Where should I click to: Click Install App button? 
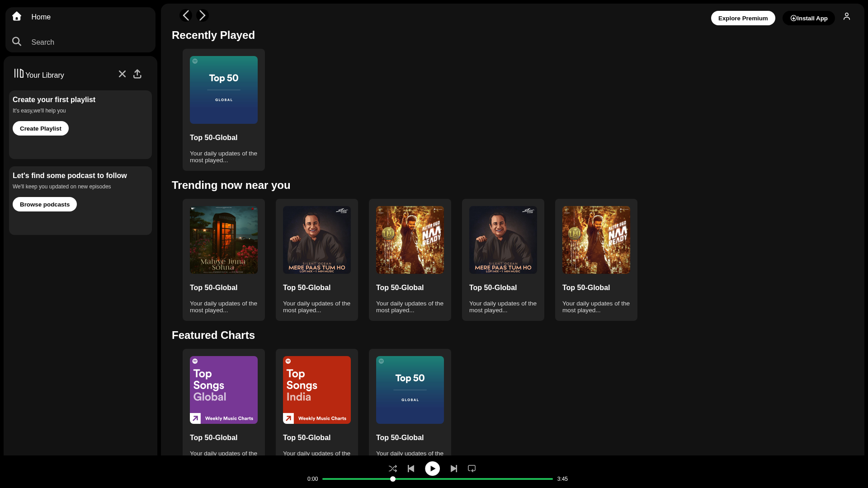tap(809, 18)
